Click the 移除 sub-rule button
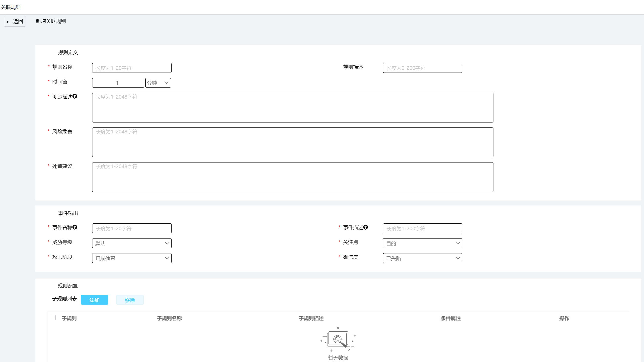Screen dimensions: 644x362 (x=130, y=300)
